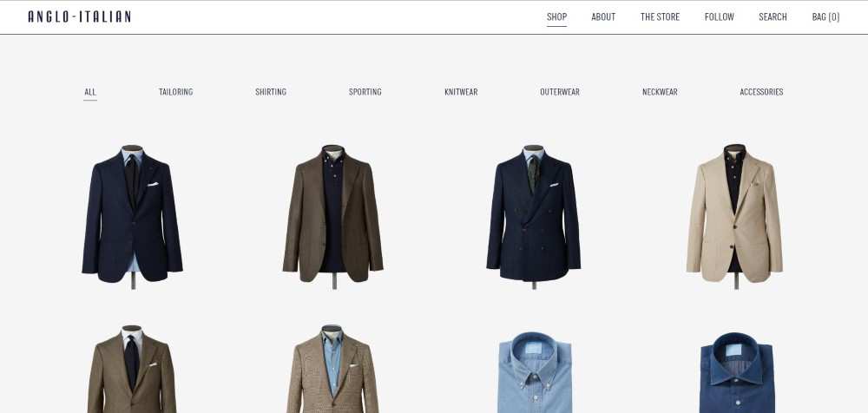View the brown jacket with navy shirt
The image size is (868, 413).
332,216
